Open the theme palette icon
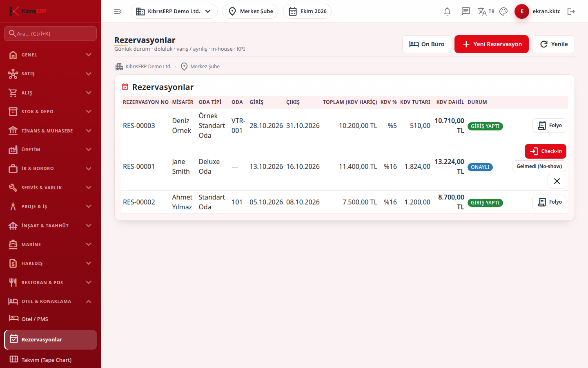 click(503, 11)
